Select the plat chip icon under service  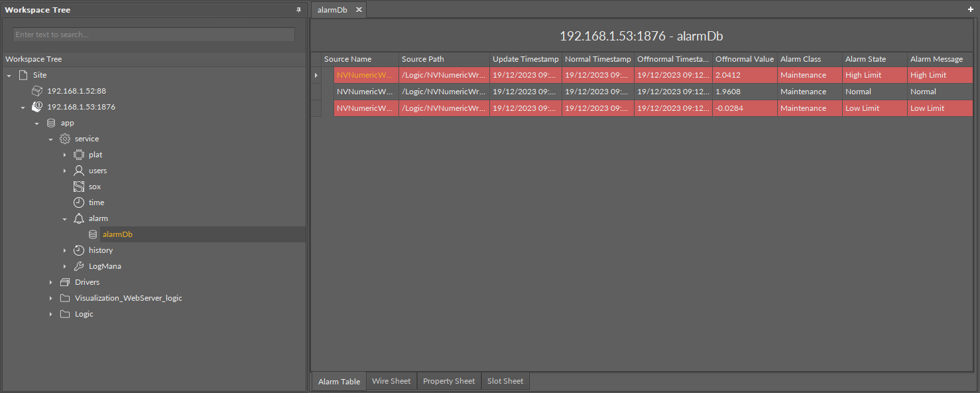point(78,154)
